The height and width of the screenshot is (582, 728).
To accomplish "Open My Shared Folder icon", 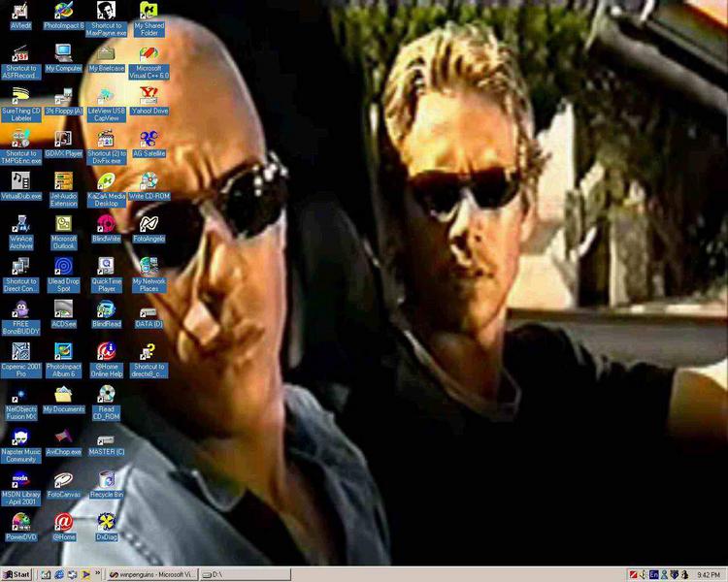I will 149,19.
